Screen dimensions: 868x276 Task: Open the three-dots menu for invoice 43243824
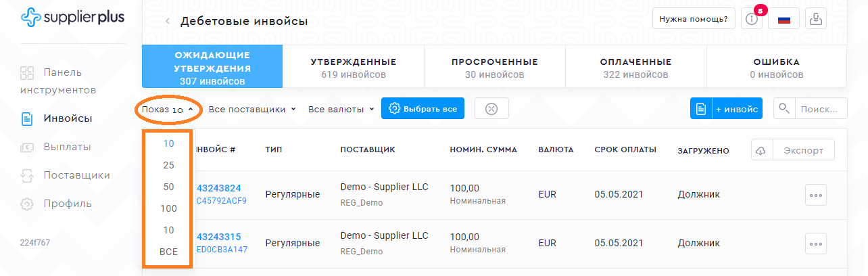click(815, 195)
